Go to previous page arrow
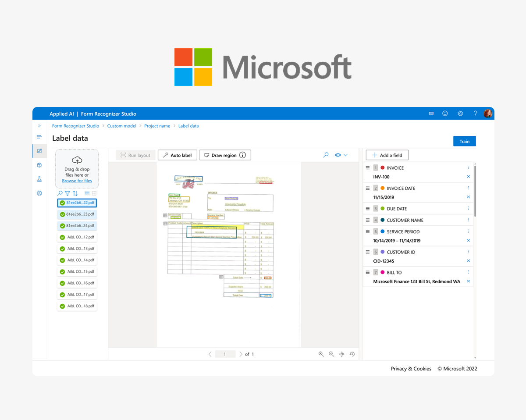This screenshot has width=526, height=420. pos(210,354)
